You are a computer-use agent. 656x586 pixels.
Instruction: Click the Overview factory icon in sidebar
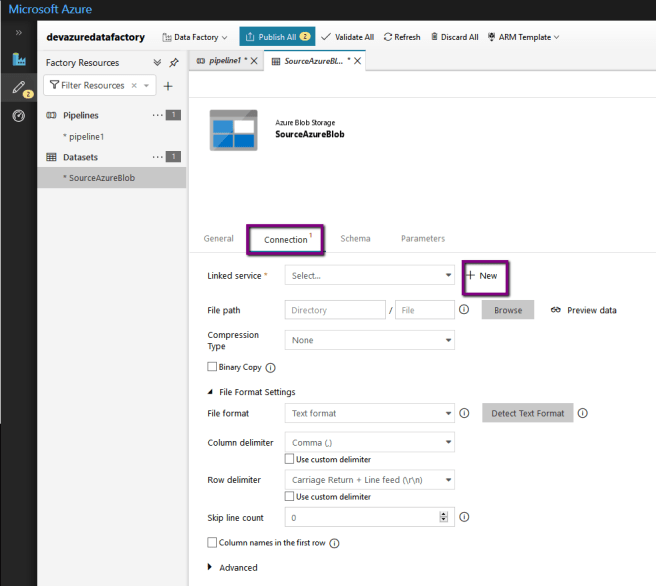click(18, 60)
